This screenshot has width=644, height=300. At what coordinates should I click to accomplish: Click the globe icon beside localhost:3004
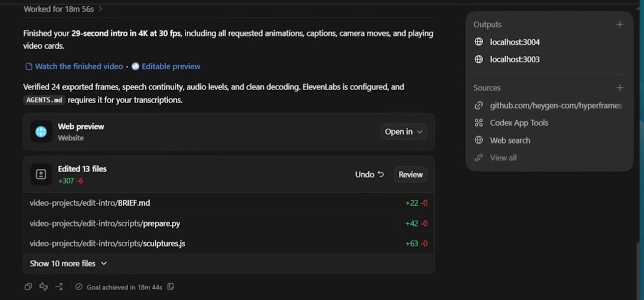tap(479, 42)
